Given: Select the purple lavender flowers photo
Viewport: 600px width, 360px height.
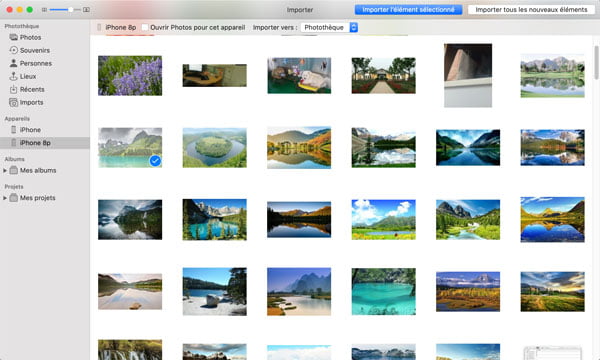Looking at the screenshot, I should [130, 75].
